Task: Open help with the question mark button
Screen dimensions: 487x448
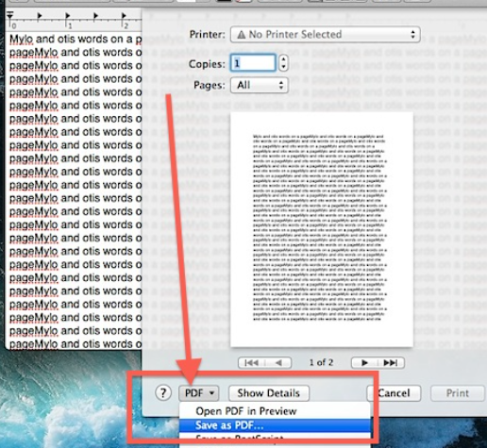Action: click(x=163, y=393)
